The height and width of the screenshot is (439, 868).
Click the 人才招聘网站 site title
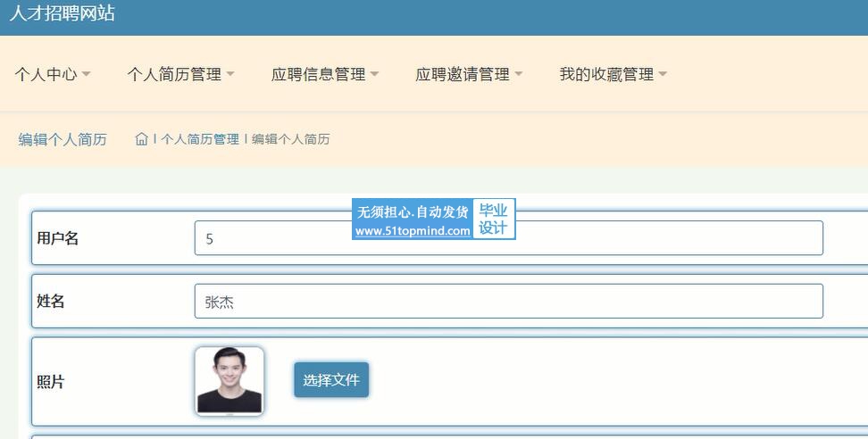(62, 12)
